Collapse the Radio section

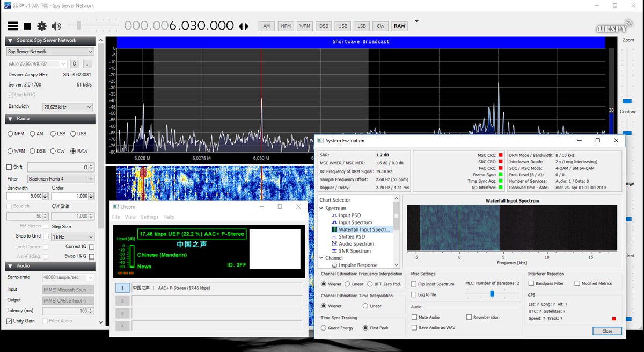(x=10, y=119)
